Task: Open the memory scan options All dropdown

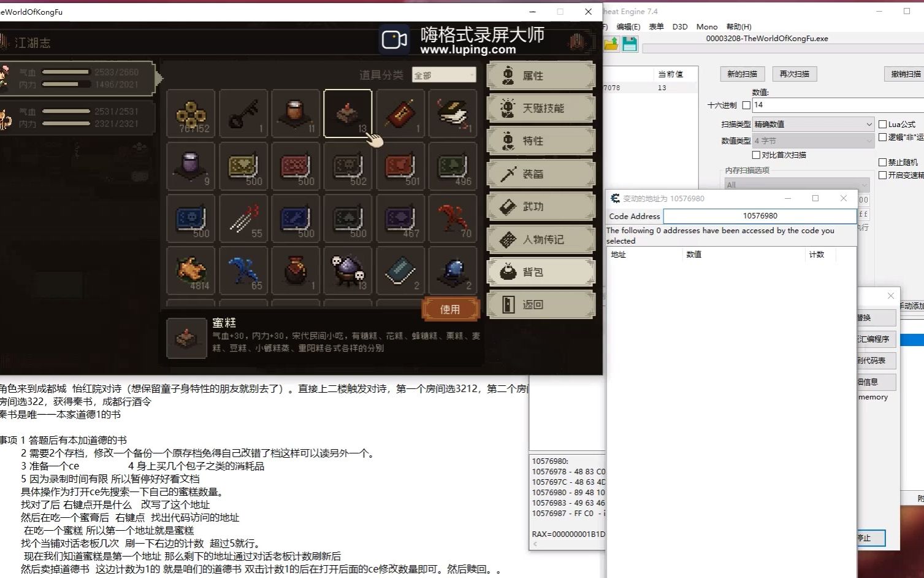Action: pyautogui.click(x=796, y=185)
